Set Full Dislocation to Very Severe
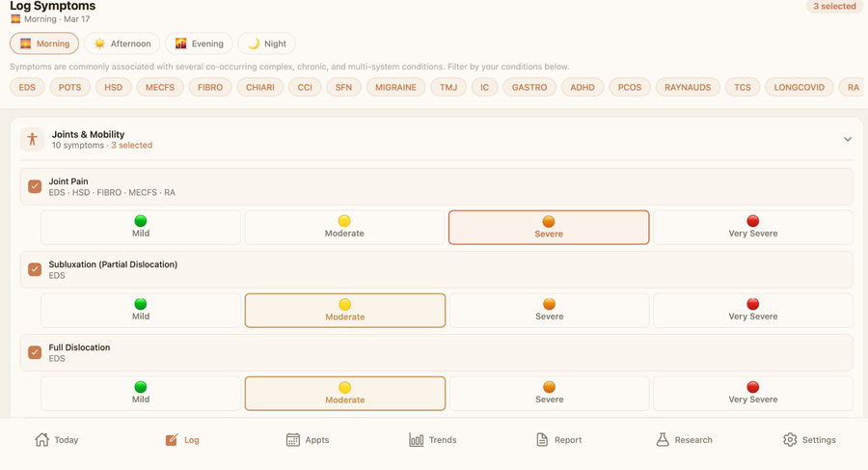Image resolution: width=868 pixels, height=470 pixels. (753, 394)
